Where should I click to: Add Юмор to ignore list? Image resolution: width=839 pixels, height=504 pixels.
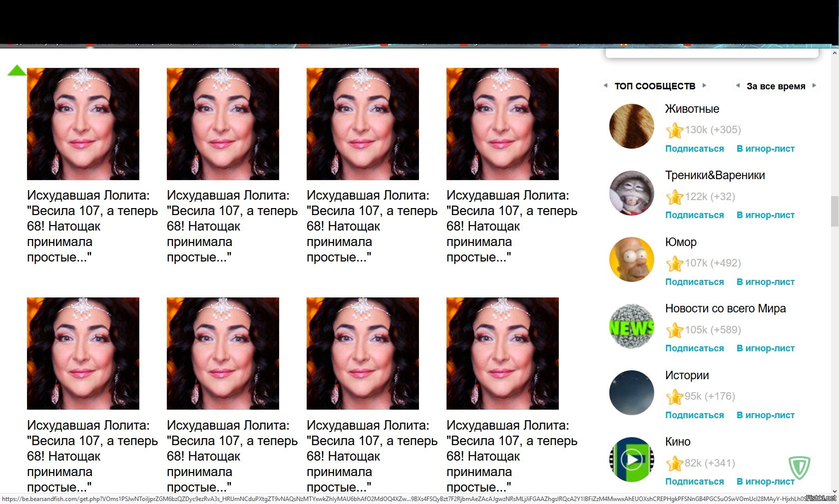766,282
